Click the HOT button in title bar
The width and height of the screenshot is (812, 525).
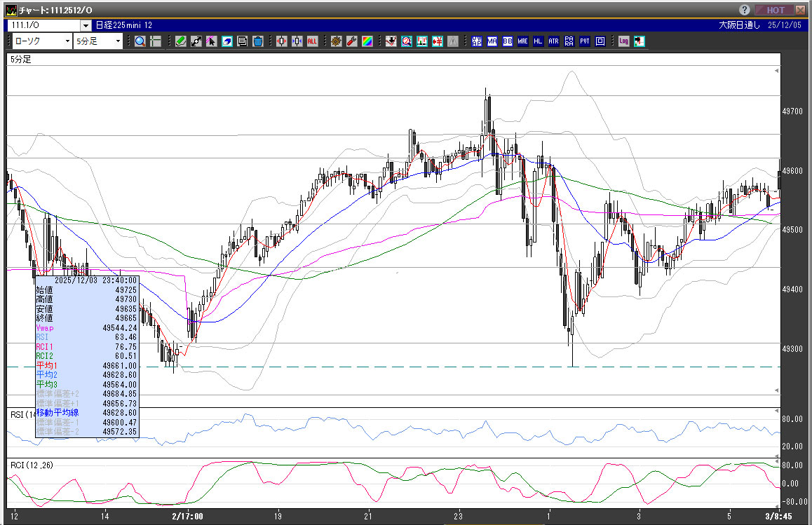775,10
